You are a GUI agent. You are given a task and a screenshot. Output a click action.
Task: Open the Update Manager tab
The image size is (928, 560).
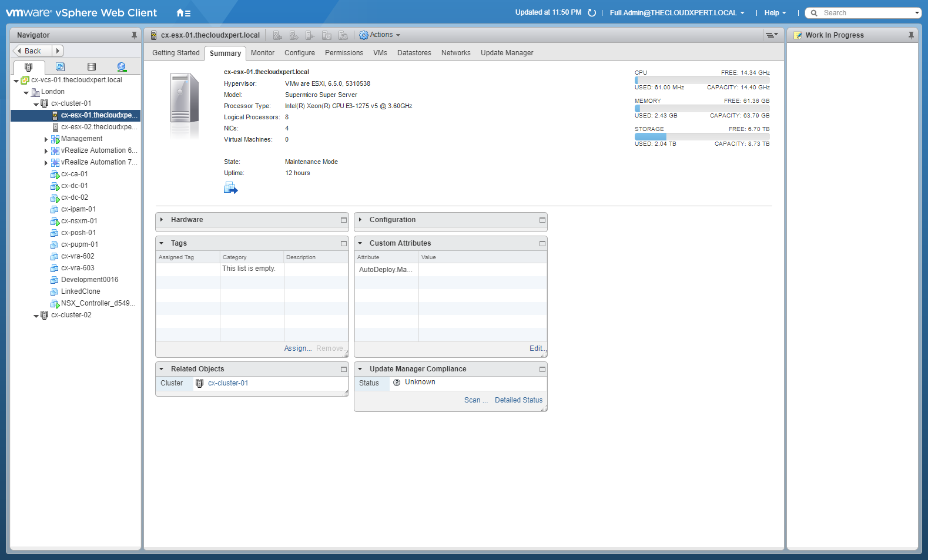507,53
